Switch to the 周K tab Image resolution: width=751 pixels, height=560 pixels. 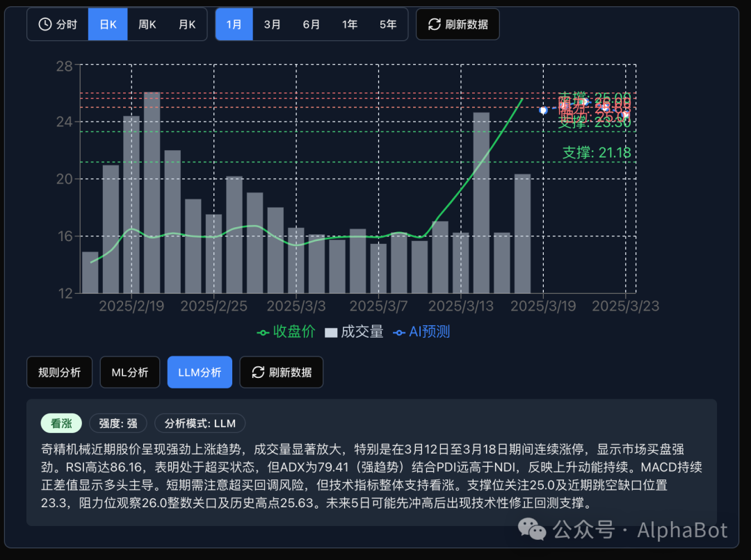click(x=147, y=24)
